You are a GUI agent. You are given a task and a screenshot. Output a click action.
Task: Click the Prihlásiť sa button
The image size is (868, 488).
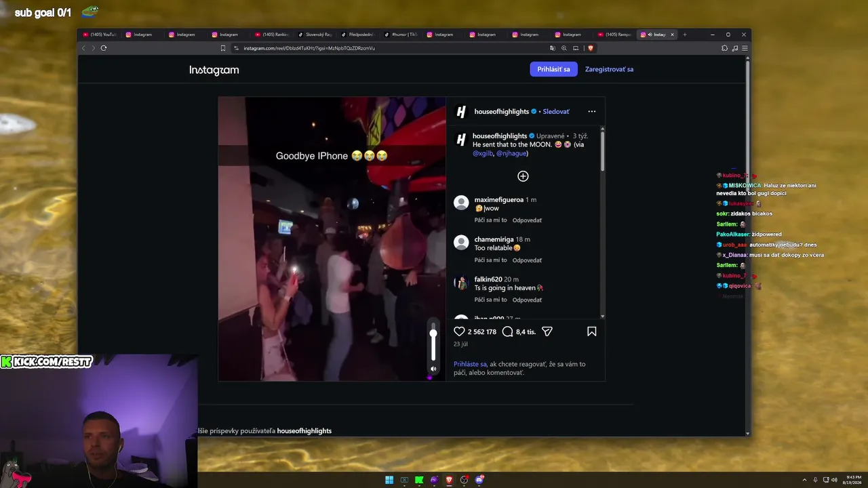tap(553, 69)
